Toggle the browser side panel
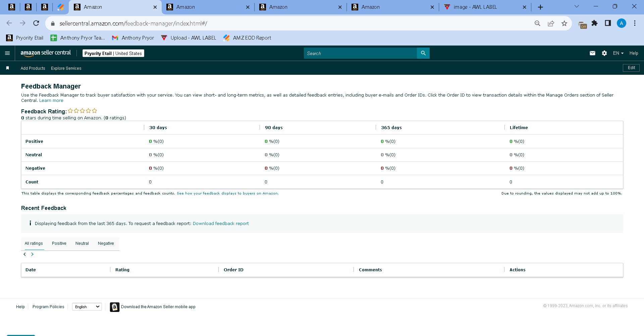644x336 pixels. click(608, 23)
